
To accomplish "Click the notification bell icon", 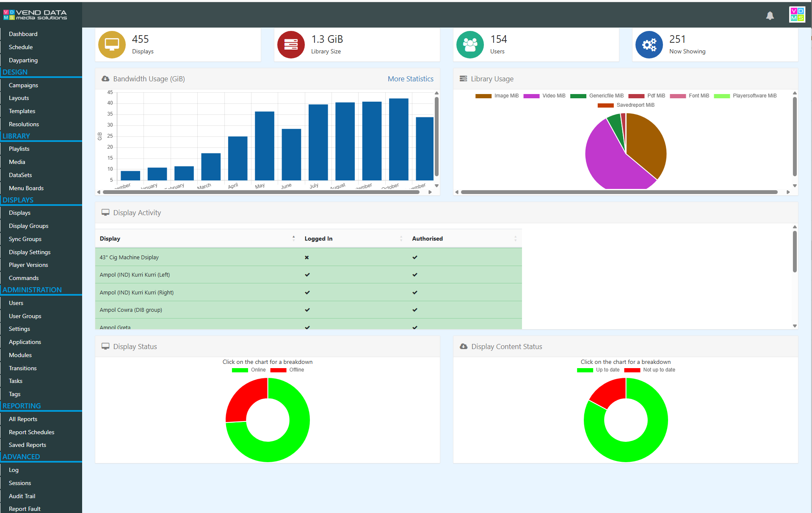I will 770,16.
